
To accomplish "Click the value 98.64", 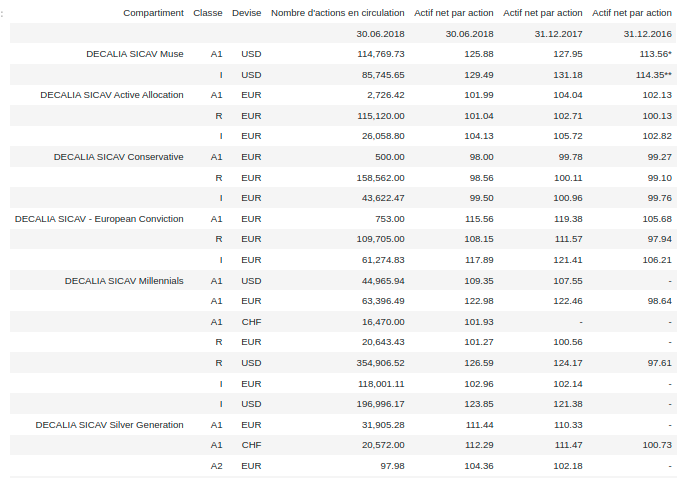I will (x=659, y=301).
